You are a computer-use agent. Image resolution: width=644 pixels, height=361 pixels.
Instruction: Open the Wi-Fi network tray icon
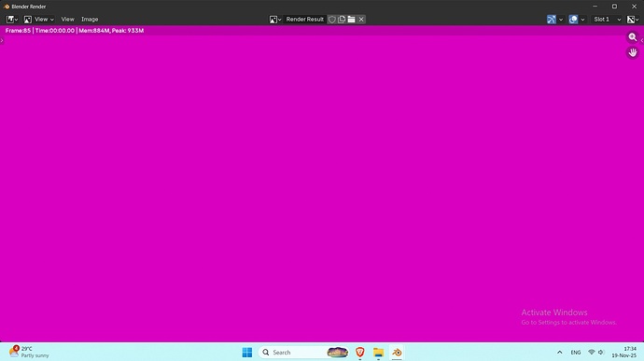592,353
